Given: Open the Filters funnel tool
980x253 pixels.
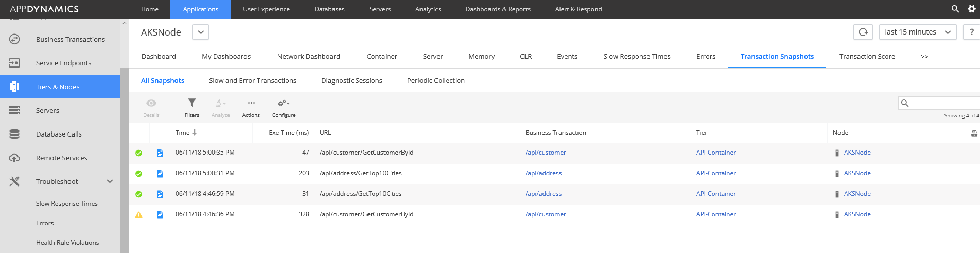Looking at the screenshot, I should tap(192, 108).
